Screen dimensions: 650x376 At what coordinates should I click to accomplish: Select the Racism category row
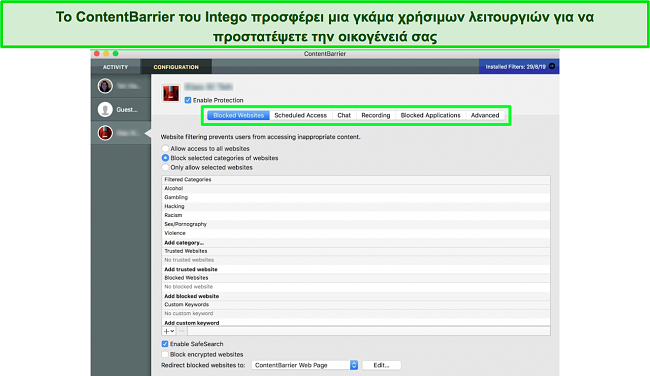click(x=356, y=215)
